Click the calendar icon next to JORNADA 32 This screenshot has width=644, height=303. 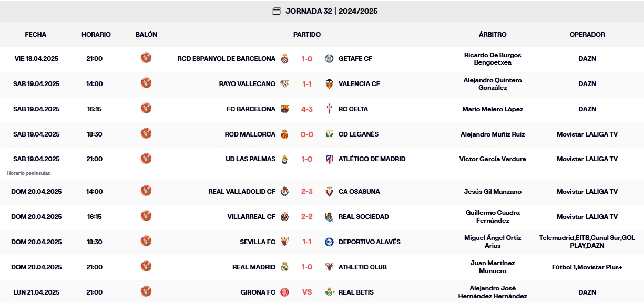[x=275, y=11]
